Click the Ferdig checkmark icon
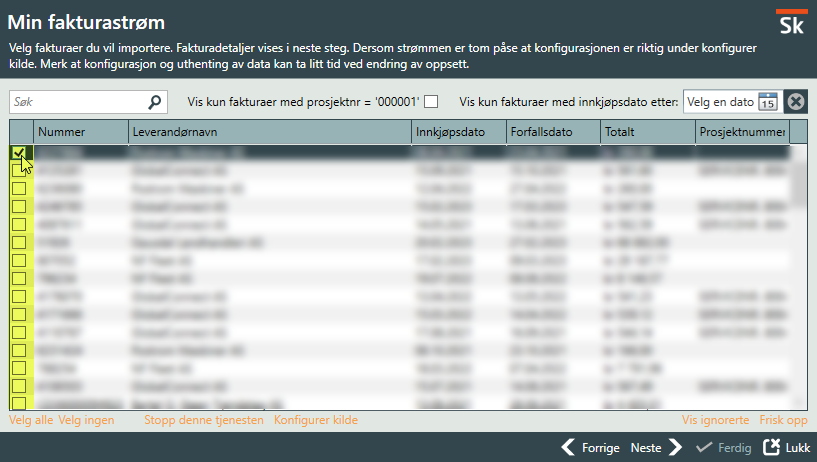This screenshot has width=817, height=462. tap(703, 448)
